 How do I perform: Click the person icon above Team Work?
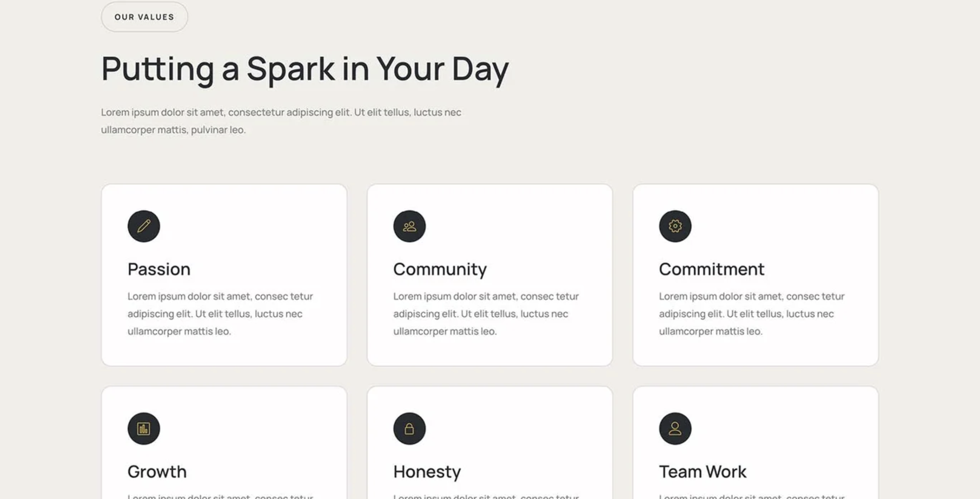click(675, 429)
